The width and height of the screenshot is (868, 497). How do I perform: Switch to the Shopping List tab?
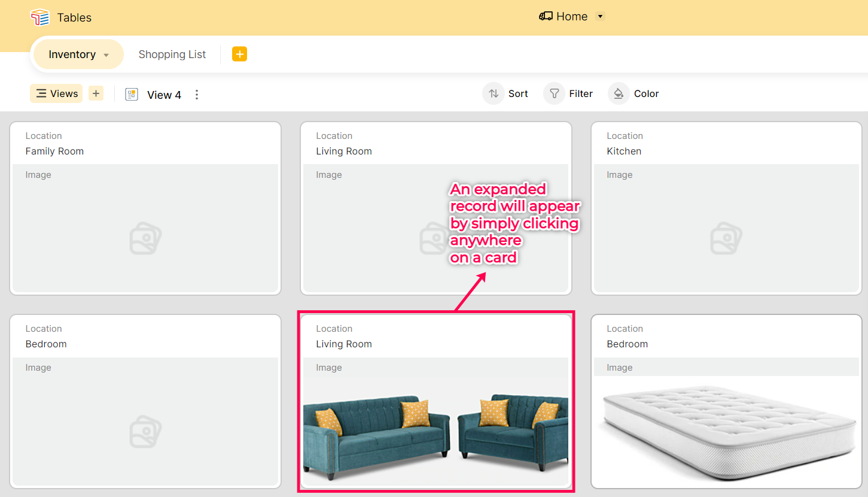click(172, 54)
